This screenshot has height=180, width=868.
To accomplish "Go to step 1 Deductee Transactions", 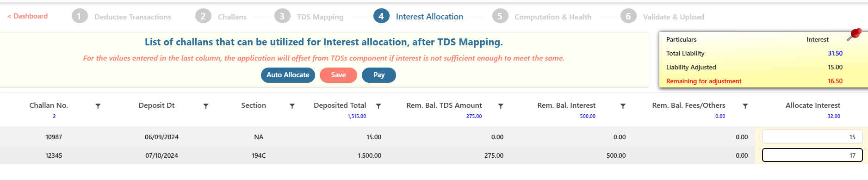I will 122,17.
